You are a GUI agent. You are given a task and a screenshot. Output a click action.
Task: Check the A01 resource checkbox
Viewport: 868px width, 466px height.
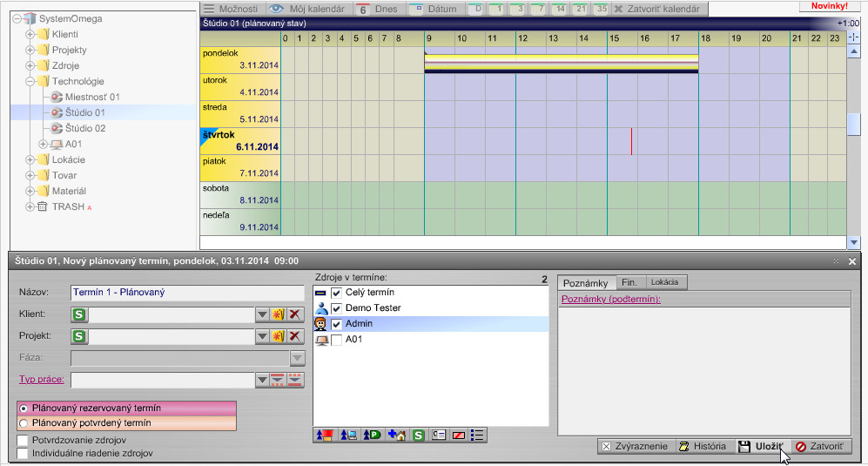click(336, 340)
